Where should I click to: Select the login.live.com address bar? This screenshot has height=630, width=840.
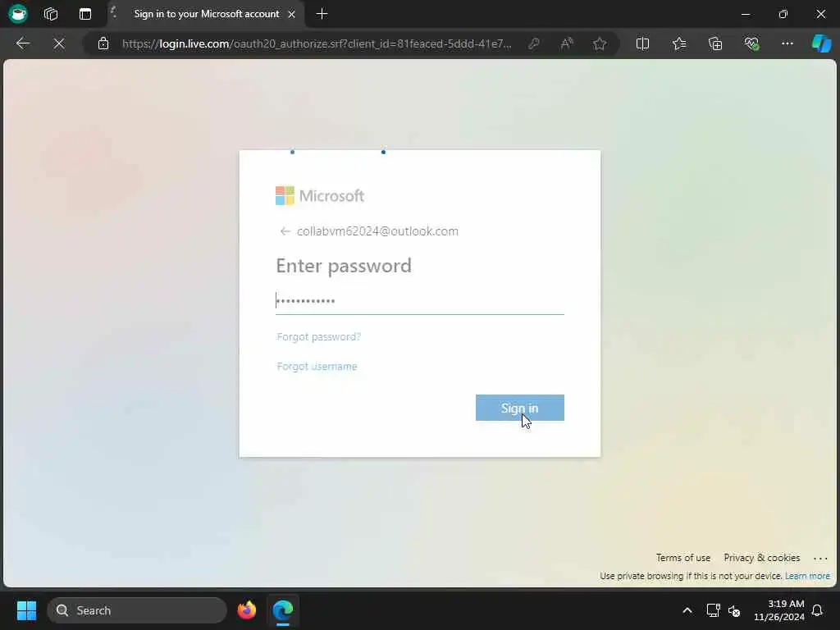point(316,43)
